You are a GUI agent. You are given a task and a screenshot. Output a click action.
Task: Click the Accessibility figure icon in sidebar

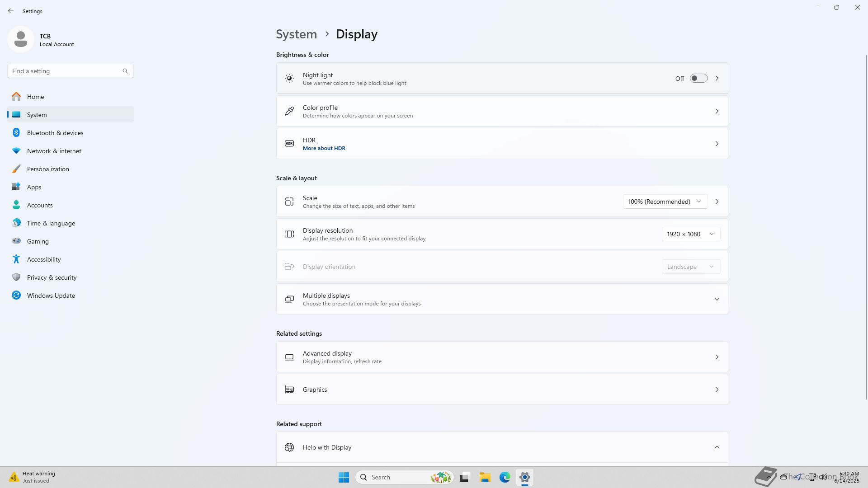tap(16, 259)
